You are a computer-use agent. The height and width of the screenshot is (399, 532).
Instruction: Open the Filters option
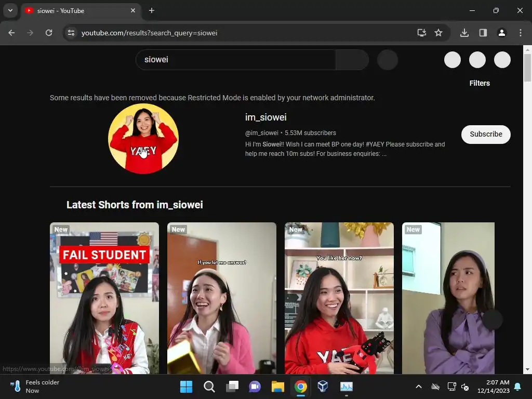pyautogui.click(x=480, y=83)
